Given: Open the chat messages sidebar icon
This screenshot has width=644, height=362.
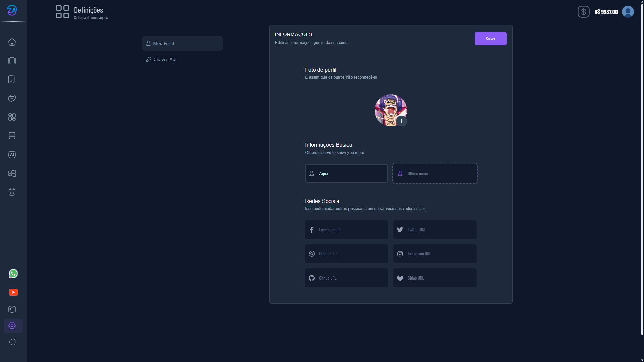Looking at the screenshot, I should [x=12, y=98].
